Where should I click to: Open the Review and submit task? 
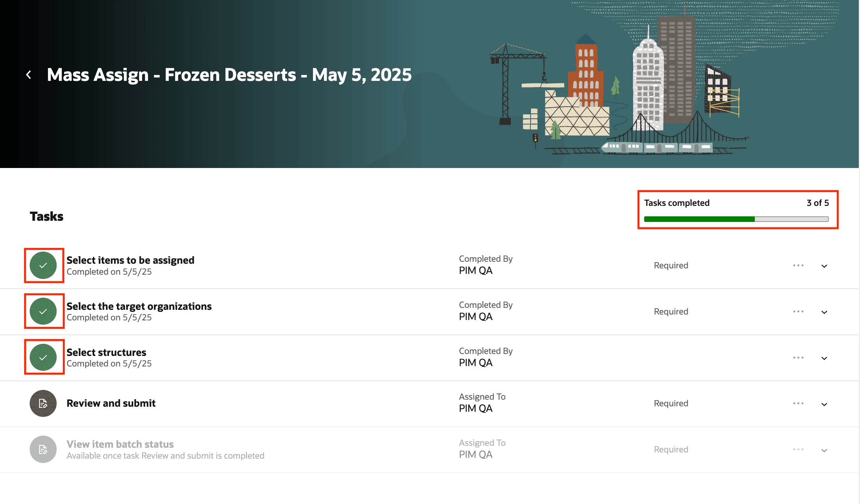tap(111, 403)
